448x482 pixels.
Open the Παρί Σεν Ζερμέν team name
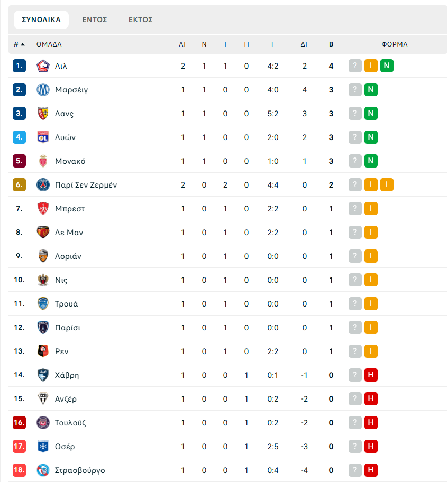(x=86, y=185)
